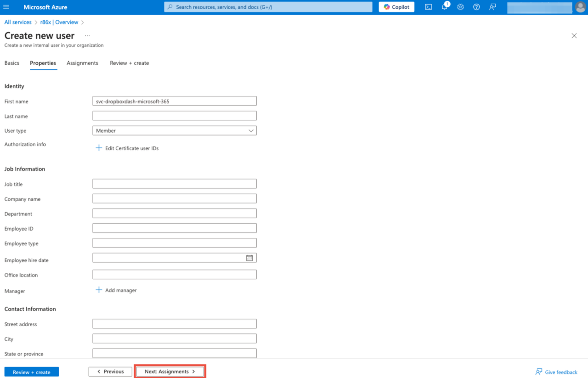Launch Copilot from the top bar
The height and width of the screenshot is (378, 588).
[396, 7]
